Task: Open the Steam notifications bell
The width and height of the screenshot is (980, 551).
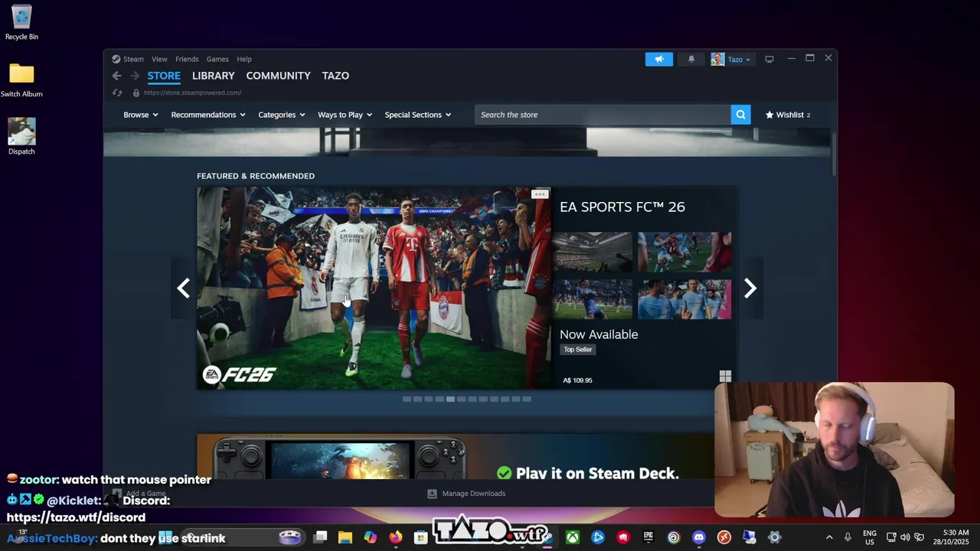Action: tap(691, 59)
